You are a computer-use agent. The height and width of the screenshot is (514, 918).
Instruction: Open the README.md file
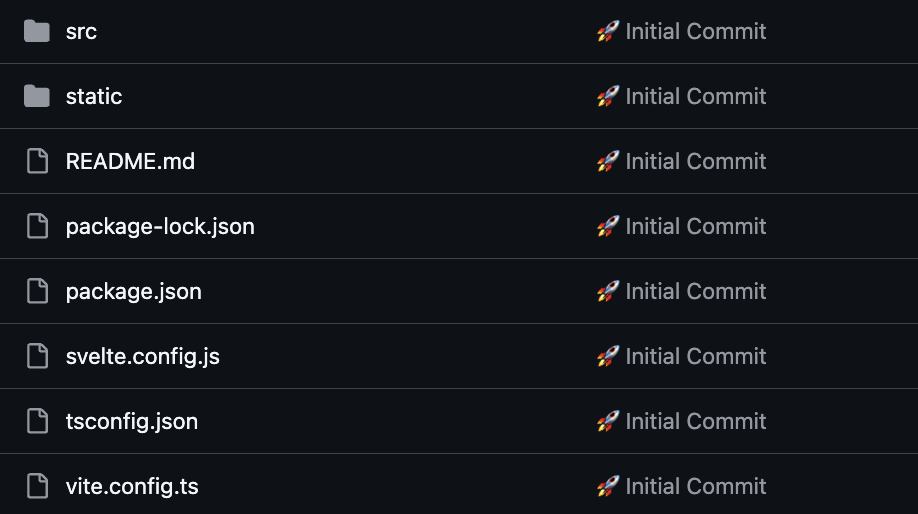[x=130, y=161]
